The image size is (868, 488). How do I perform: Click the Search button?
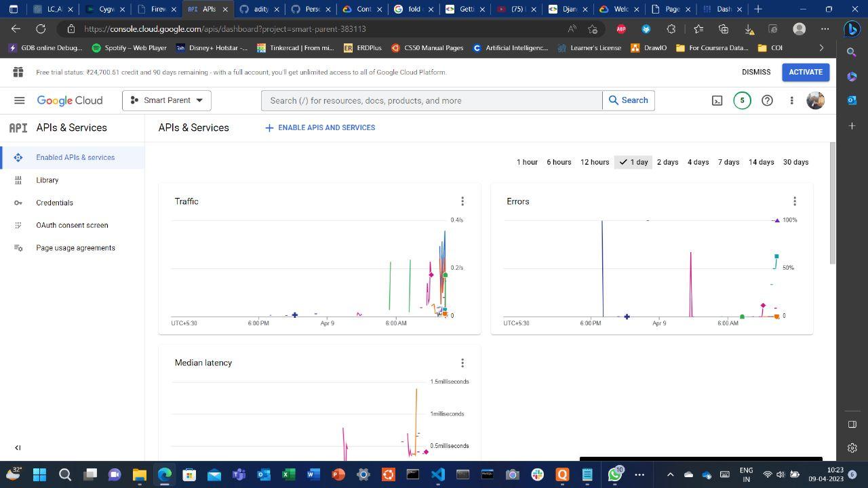(x=628, y=100)
